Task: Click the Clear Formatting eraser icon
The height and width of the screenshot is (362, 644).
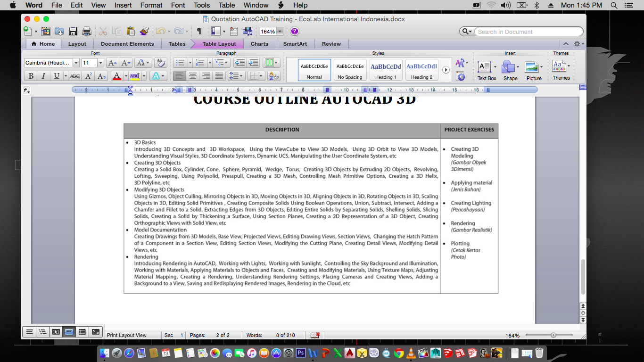Action: coord(160,63)
